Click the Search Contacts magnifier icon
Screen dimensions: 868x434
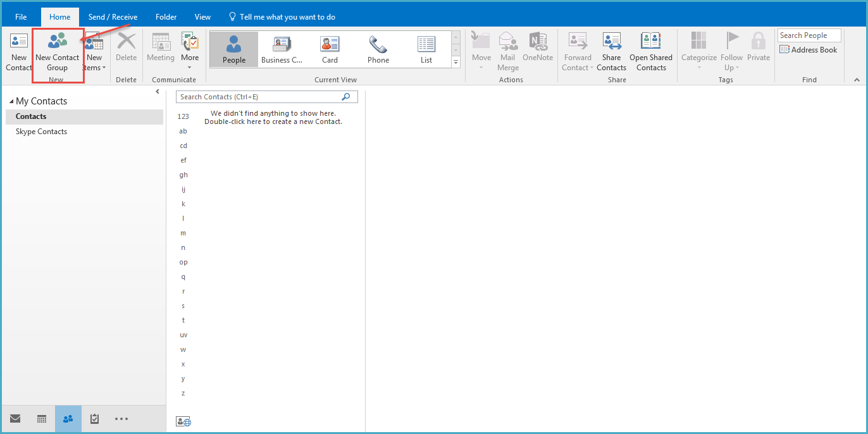coord(346,97)
